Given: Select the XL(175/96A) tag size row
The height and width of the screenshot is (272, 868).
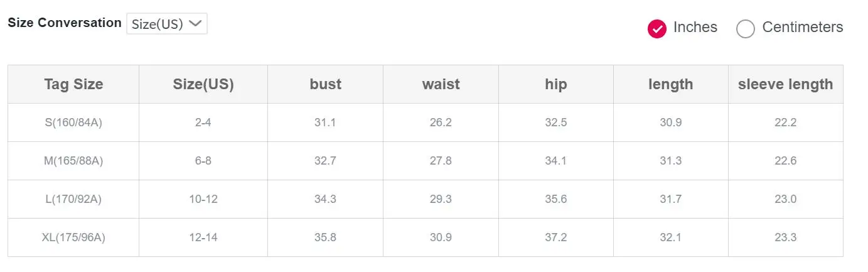Looking at the screenshot, I should pos(426,237).
